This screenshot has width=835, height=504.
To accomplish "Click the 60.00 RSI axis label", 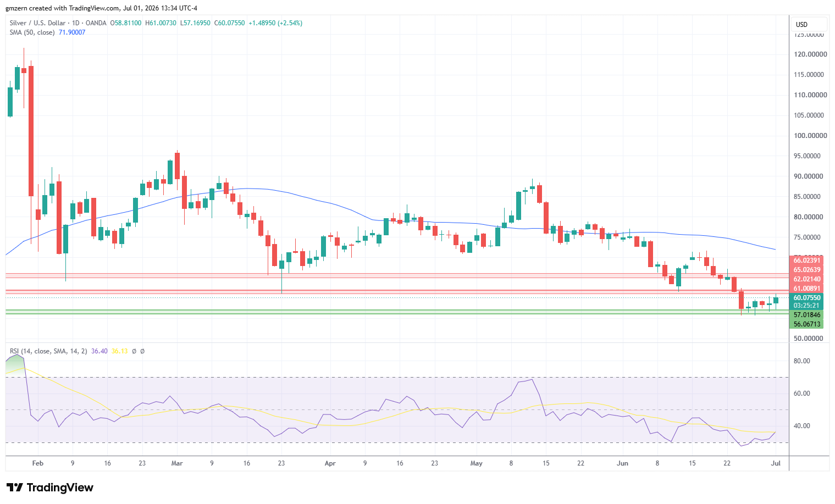I will pyautogui.click(x=802, y=394).
